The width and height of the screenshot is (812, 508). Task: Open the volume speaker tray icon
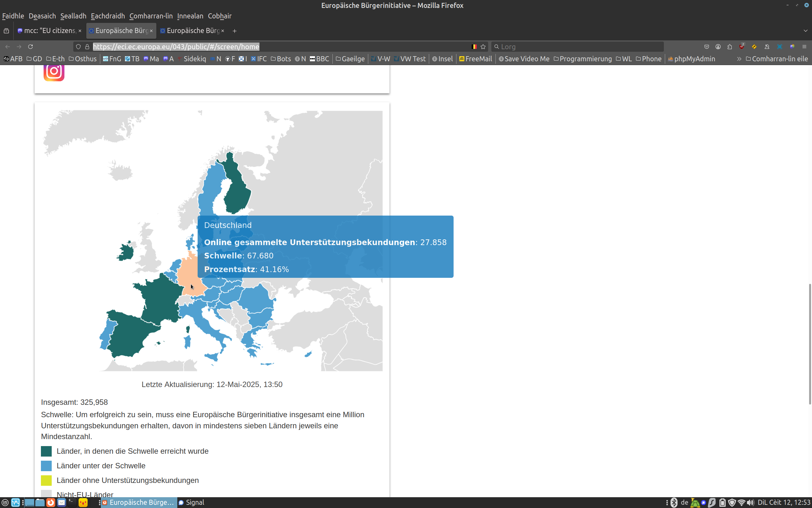click(750, 503)
